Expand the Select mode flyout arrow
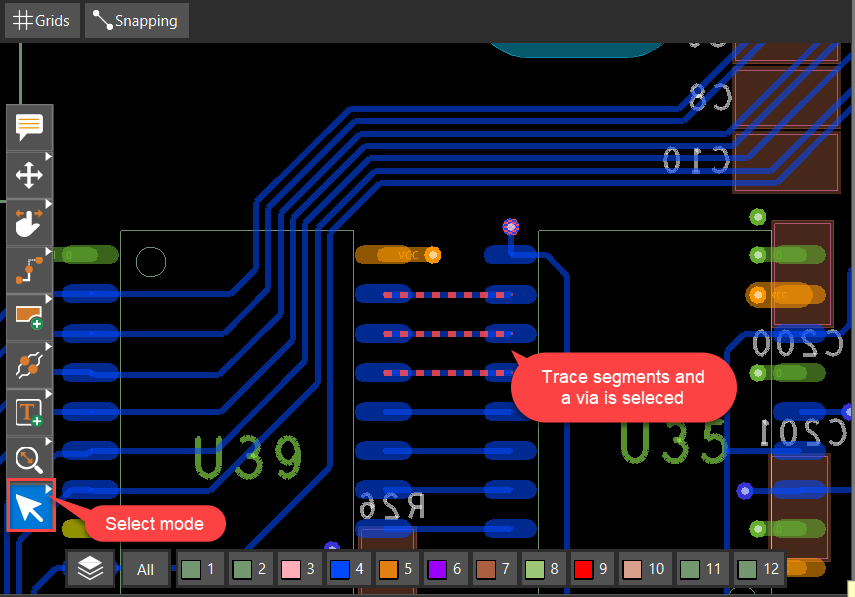The width and height of the screenshot is (855, 597). point(49,489)
